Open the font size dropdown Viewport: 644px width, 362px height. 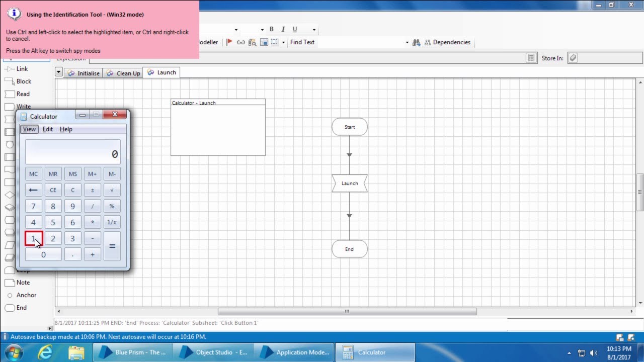(x=262, y=30)
